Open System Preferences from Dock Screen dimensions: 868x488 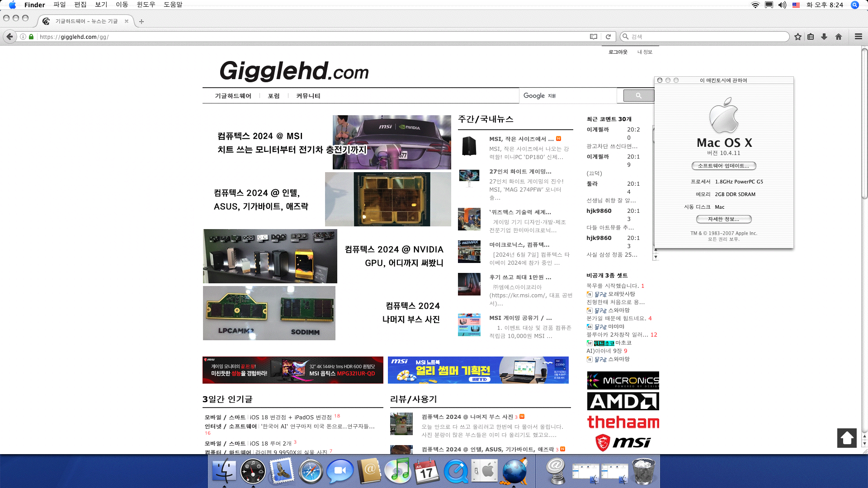point(485,471)
